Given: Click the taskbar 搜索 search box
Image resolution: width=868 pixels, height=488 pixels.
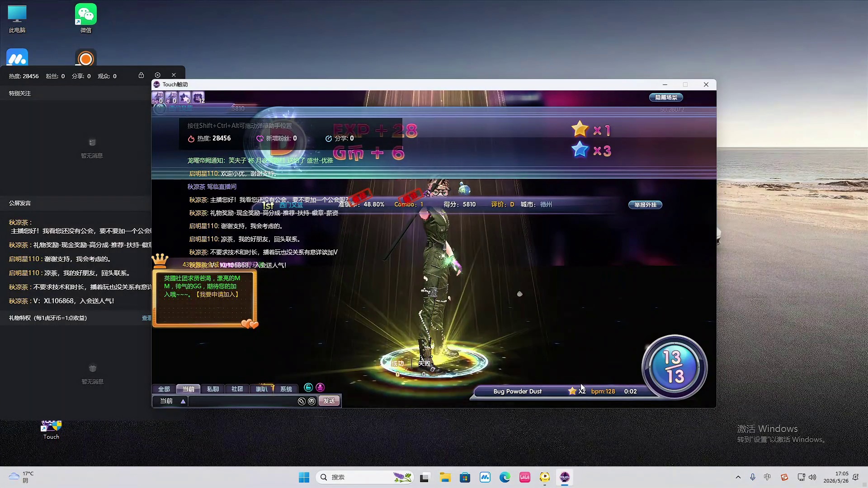Looking at the screenshot, I should (x=365, y=477).
